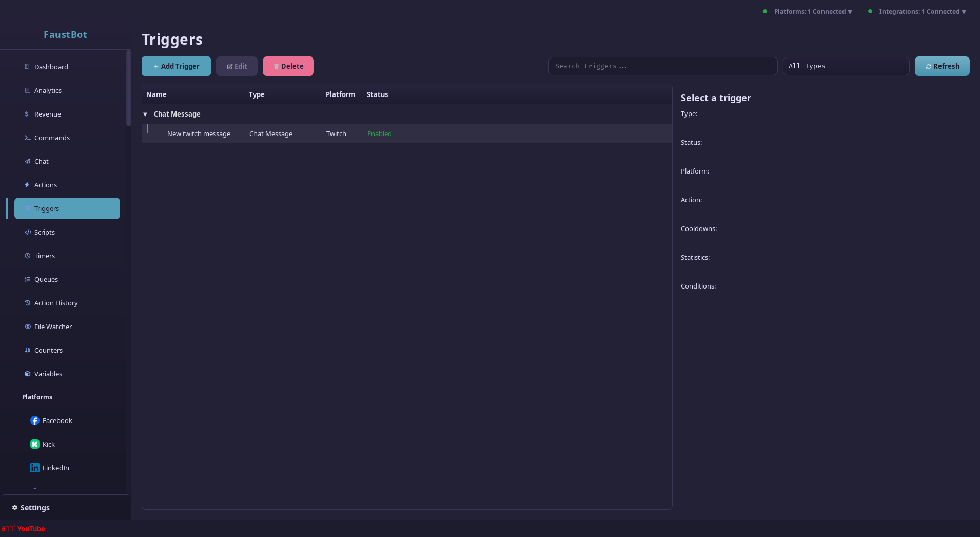Toggle the Enabled status of New twitch message
Screen dimensions: 980x537
379,133
